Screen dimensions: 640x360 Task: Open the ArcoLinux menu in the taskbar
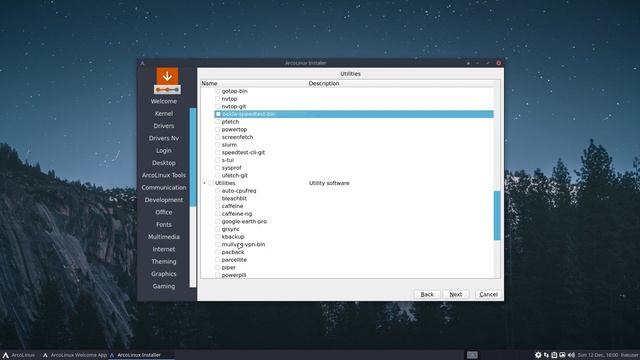pos(18,355)
